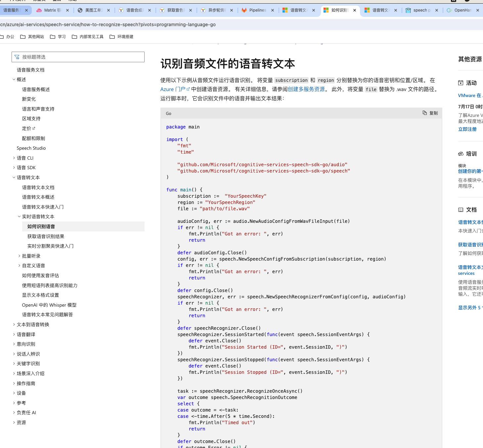483x448 pixels.
Task: Click the 复制 copy icon on the code block
Action: pyautogui.click(x=425, y=113)
